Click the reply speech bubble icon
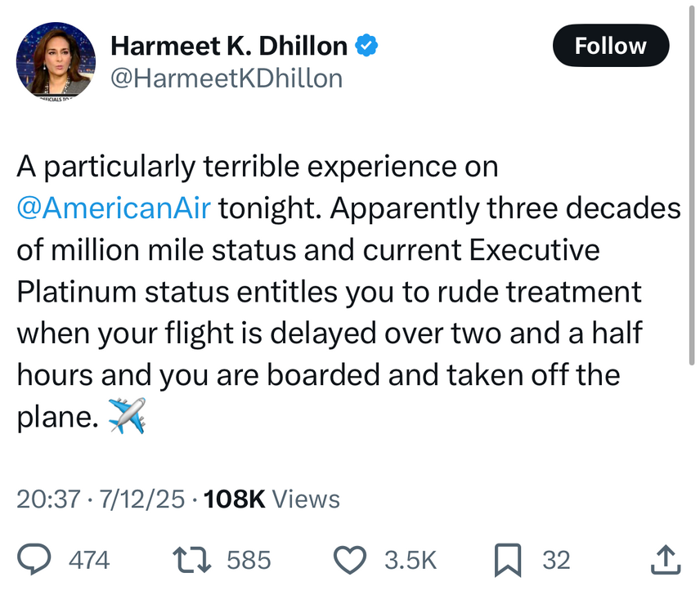 tap(36, 560)
